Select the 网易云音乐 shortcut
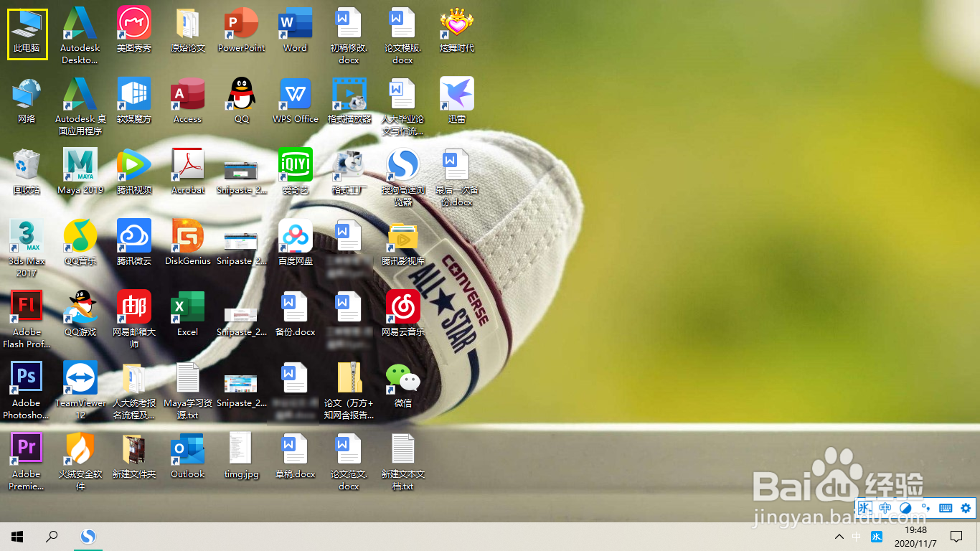Screen dimensions: 980x551 click(x=403, y=314)
